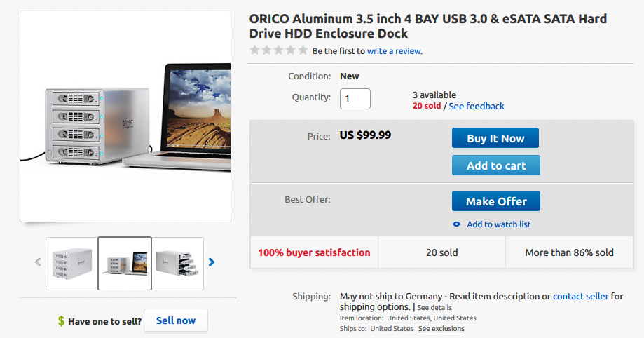Click the Sell now button
This screenshot has width=644, height=338.
click(x=176, y=320)
